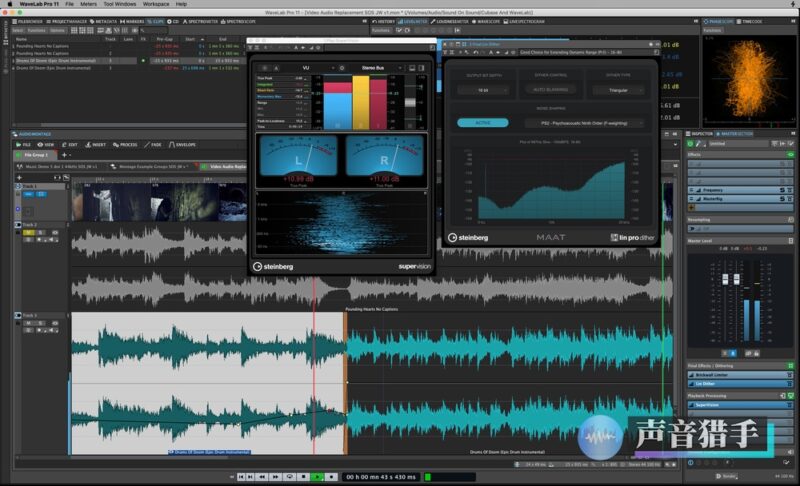Select the SuperVision playback processing slot

click(739, 404)
